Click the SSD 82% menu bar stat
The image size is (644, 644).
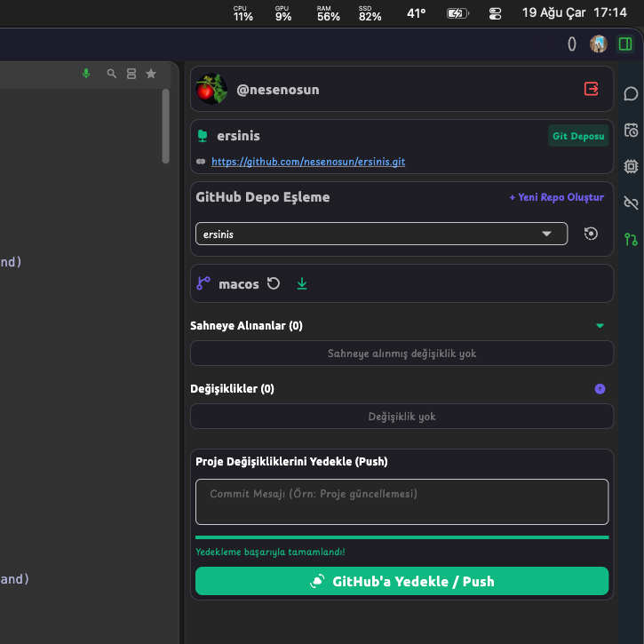370,13
